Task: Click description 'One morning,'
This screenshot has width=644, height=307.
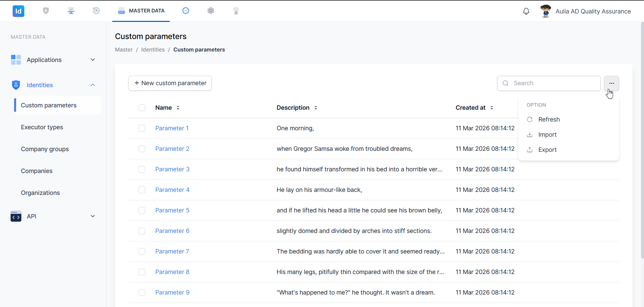Action: 295,128
